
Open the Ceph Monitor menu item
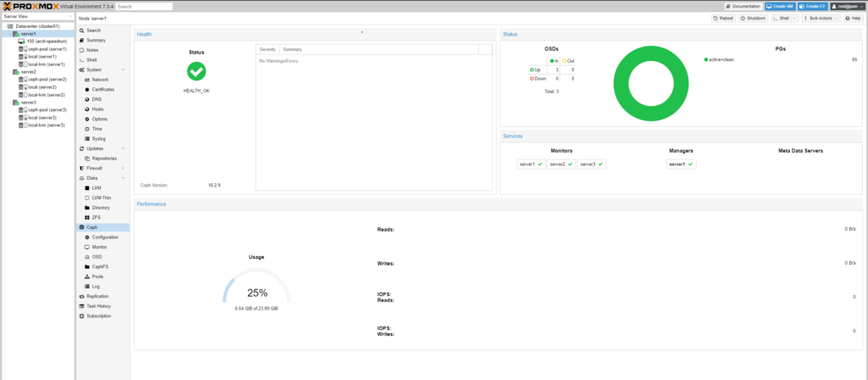103,247
